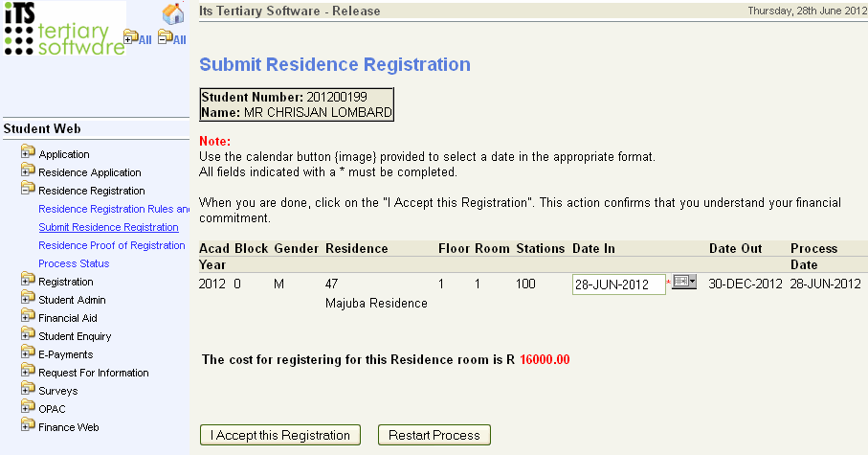Click the red Note: label
Screen dimensions: 868x455
point(214,141)
